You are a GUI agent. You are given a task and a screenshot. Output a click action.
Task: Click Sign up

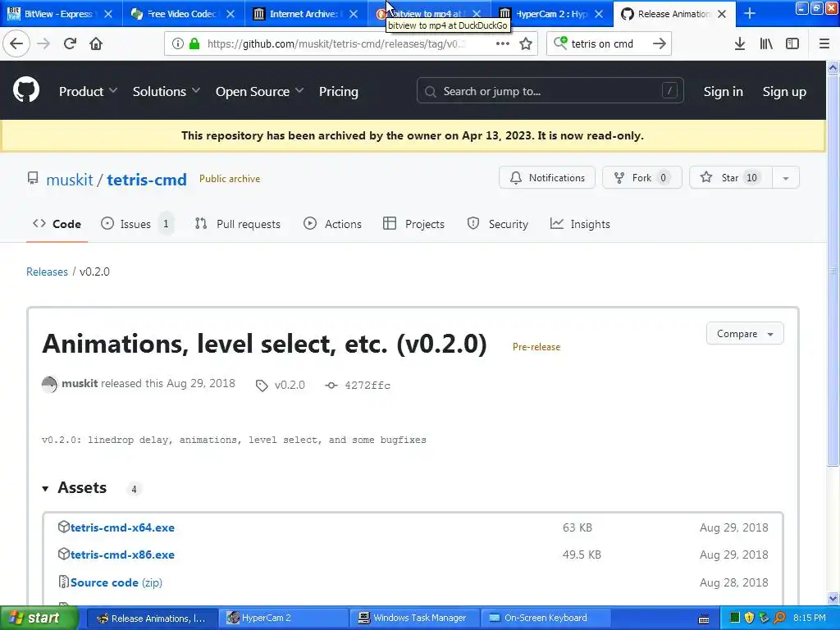[783, 92]
